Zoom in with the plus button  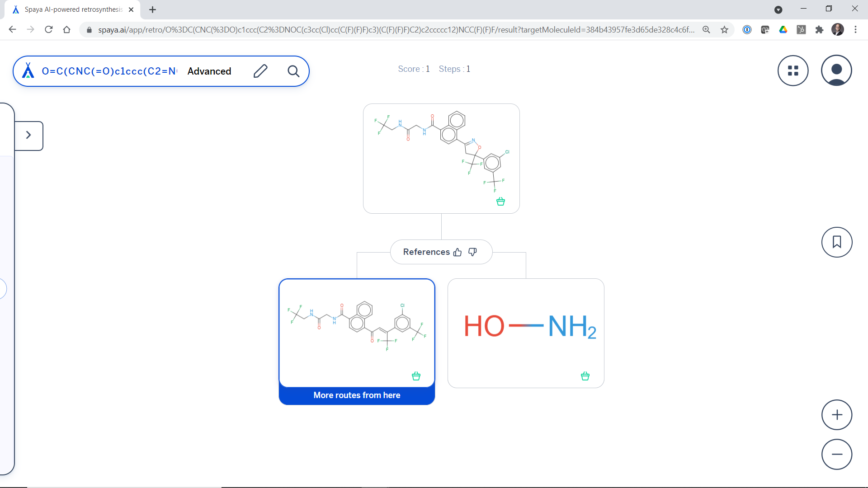coord(837,415)
